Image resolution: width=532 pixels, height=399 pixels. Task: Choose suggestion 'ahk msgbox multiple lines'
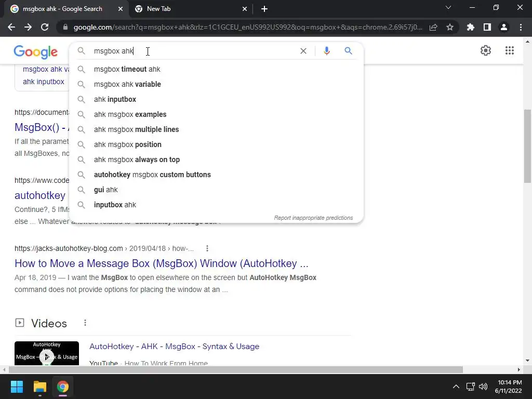point(216,129)
